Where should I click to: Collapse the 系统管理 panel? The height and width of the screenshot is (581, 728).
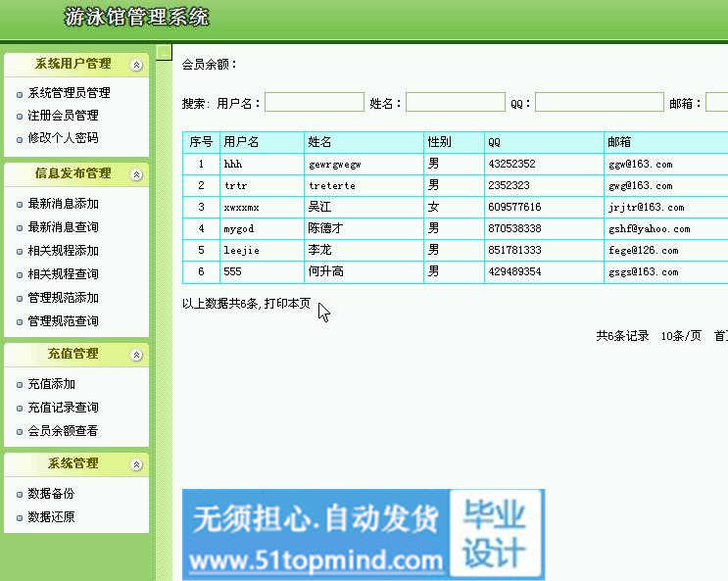coord(136,464)
